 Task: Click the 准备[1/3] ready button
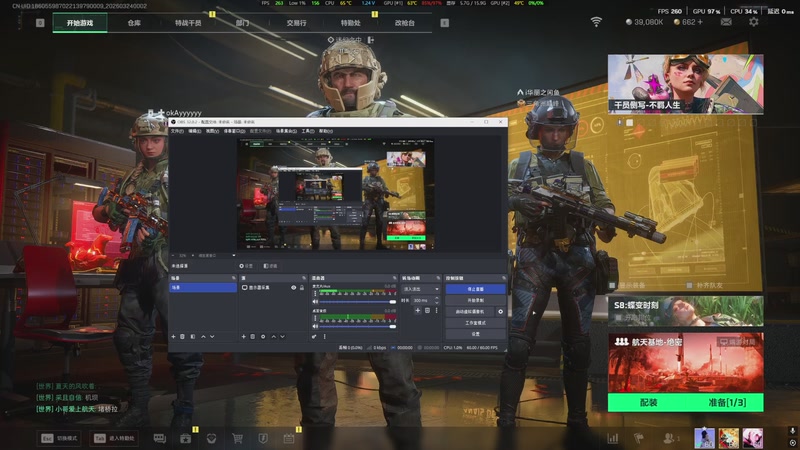click(727, 403)
